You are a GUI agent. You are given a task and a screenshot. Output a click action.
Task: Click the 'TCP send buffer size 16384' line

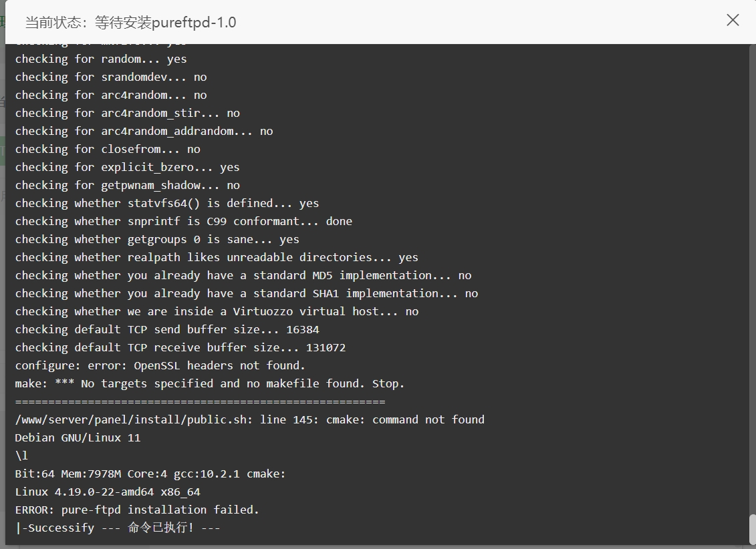point(167,329)
